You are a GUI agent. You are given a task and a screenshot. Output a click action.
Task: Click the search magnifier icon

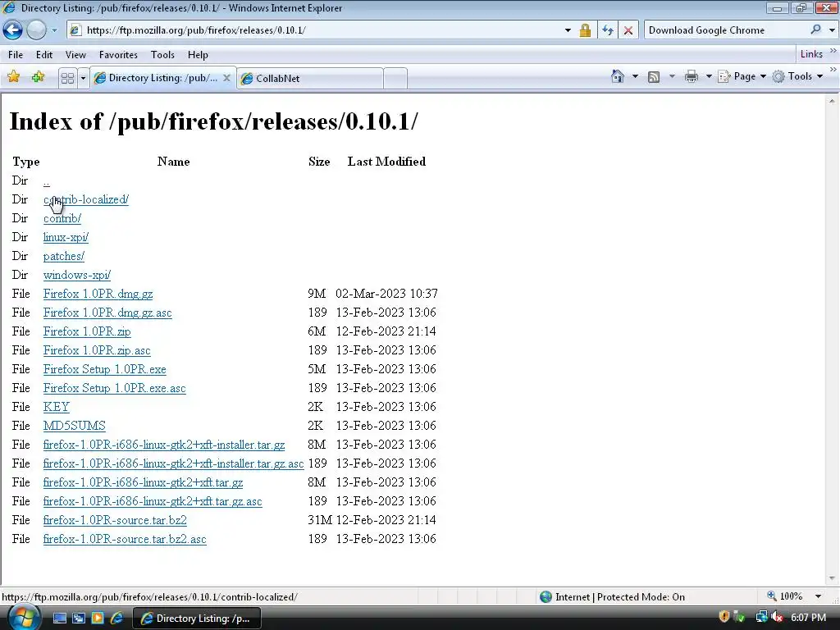pos(816,30)
